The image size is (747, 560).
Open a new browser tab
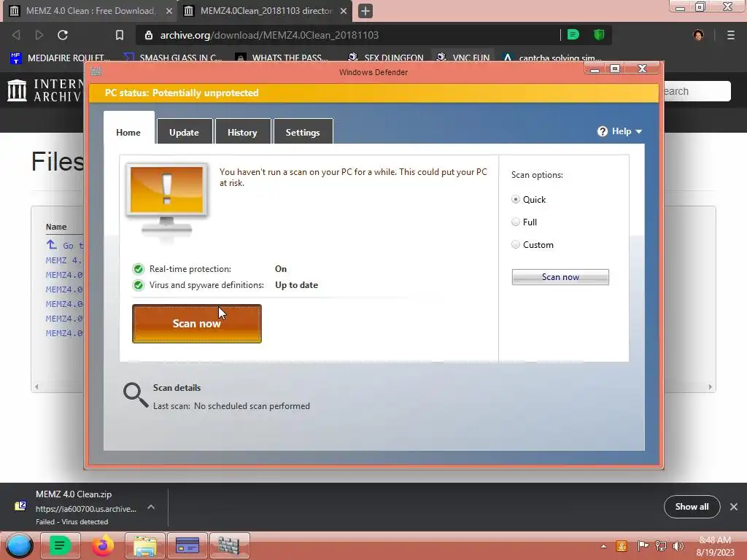[365, 10]
